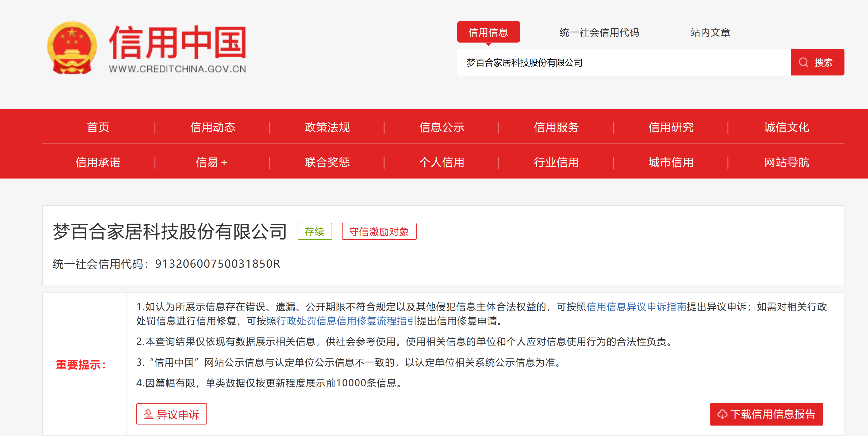868x436 pixels.
Task: Open 个人信用 navigation item
Action: (442, 162)
